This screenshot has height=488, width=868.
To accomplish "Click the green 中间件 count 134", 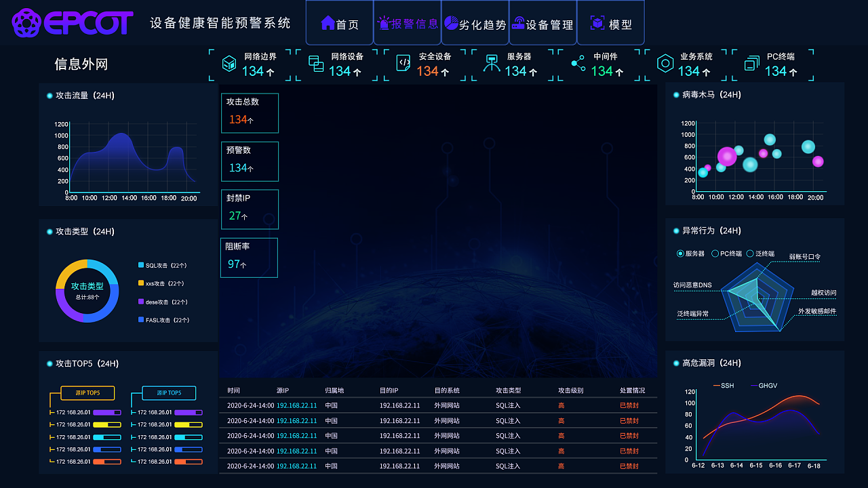I will [601, 71].
